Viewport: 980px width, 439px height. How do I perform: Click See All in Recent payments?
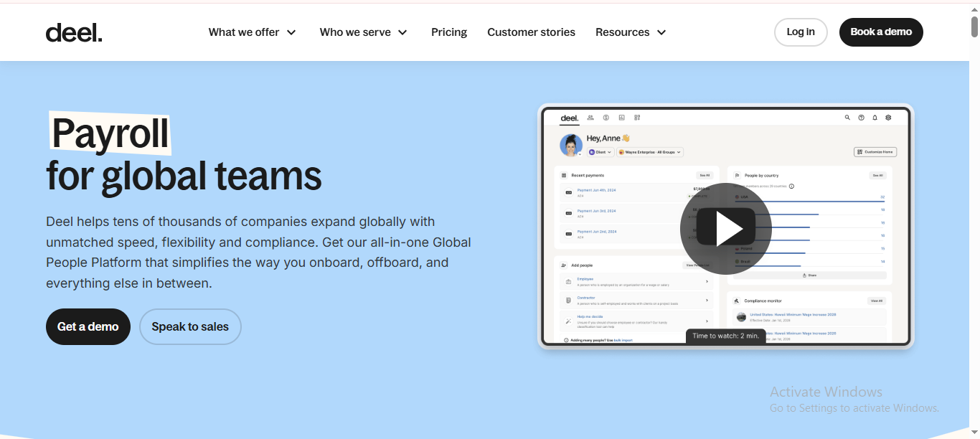click(705, 175)
